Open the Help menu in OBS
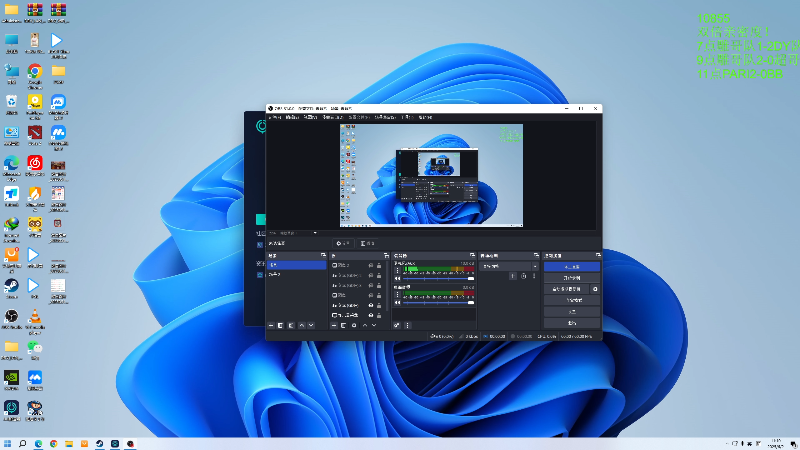The image size is (800, 450). [426, 117]
